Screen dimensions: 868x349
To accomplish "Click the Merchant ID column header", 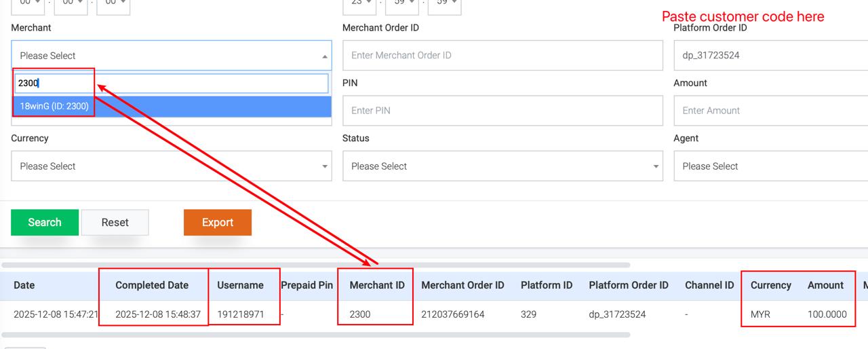I will click(377, 285).
